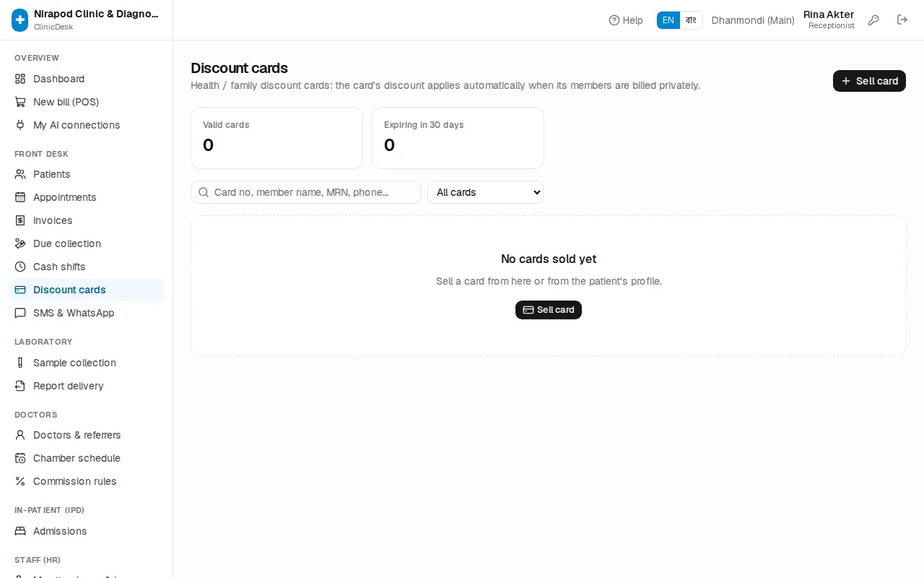The image size is (924, 578).
Task: Click the Dhanmondi (Main) branch label
Action: point(753,20)
